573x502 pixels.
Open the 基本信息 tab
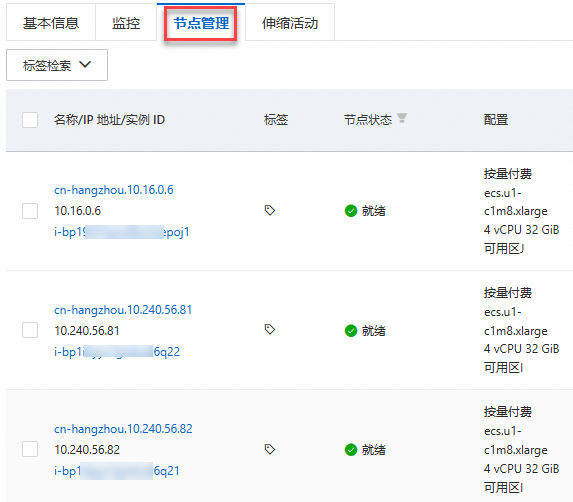(x=51, y=23)
